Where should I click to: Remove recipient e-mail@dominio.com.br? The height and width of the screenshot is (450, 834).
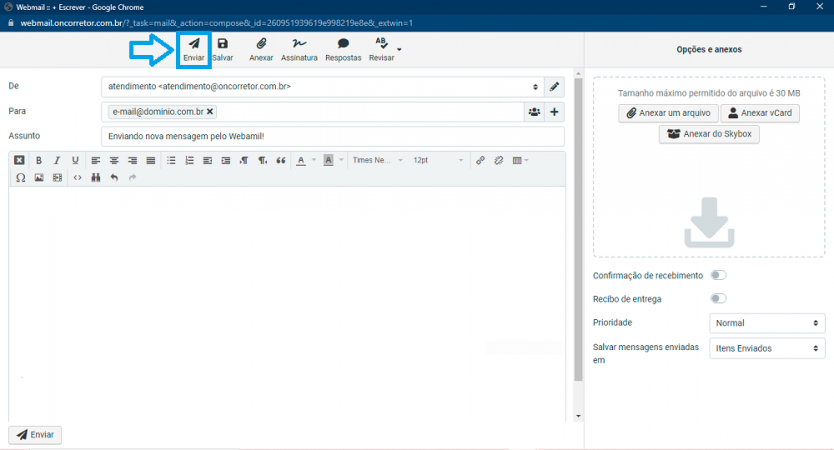(210, 112)
